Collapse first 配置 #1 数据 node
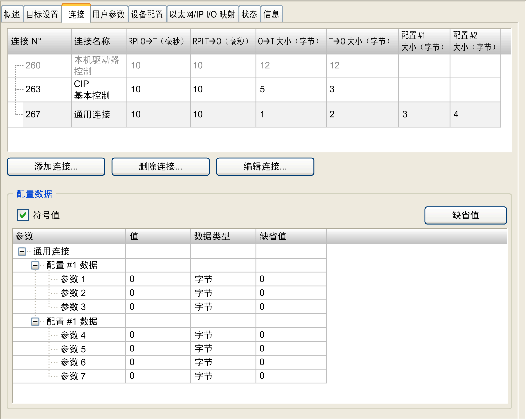 coord(35,265)
